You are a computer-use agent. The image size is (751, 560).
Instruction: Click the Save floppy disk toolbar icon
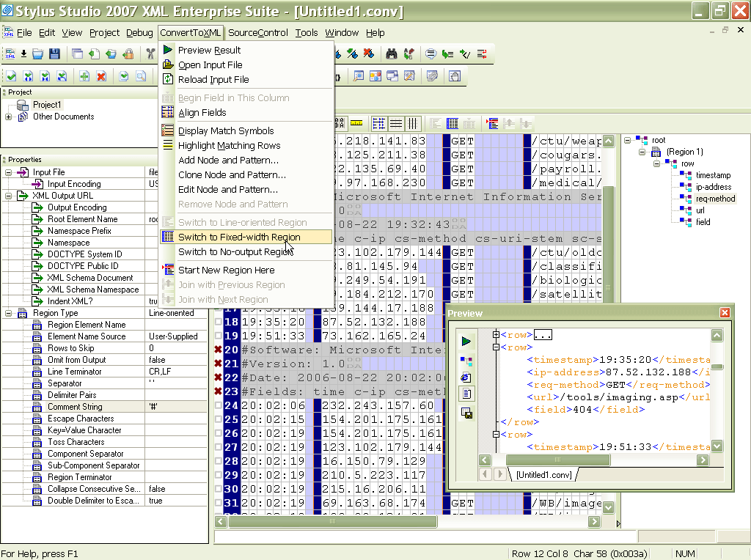54,54
